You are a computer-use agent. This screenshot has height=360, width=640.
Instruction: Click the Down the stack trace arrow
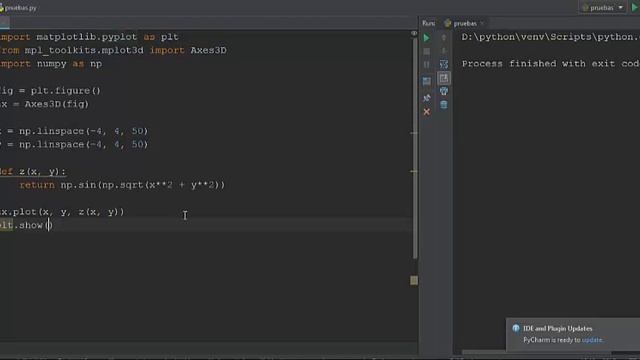point(444,51)
